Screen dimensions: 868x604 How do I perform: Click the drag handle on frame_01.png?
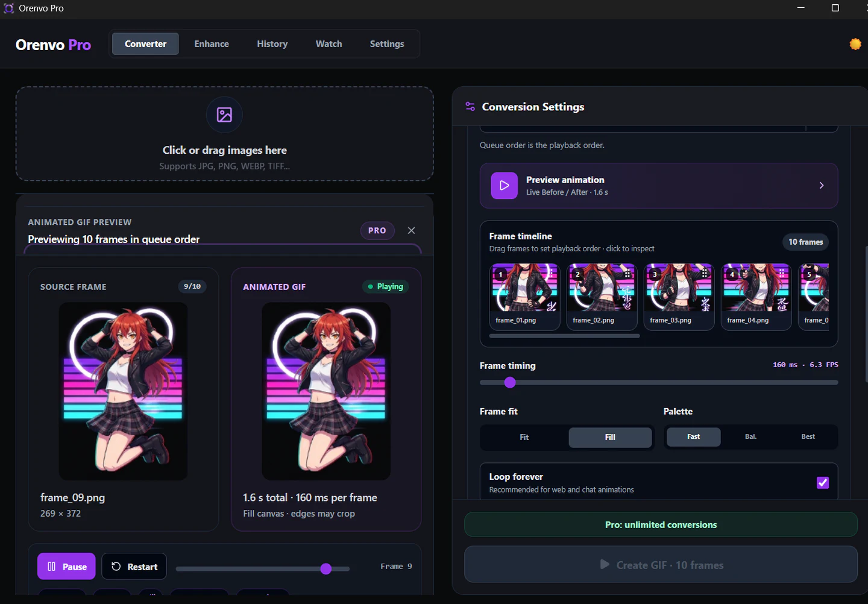click(550, 273)
